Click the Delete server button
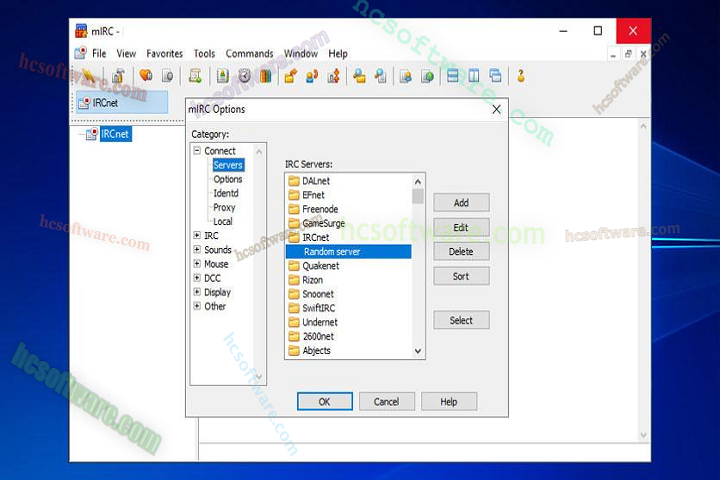The width and height of the screenshot is (720, 480). click(461, 252)
